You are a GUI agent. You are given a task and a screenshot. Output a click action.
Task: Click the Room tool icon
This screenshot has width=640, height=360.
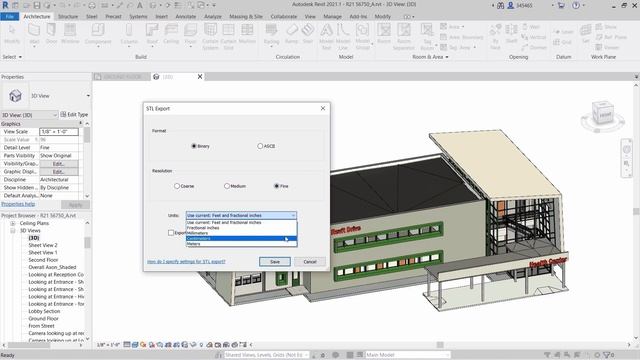pyautogui.click(x=384, y=30)
